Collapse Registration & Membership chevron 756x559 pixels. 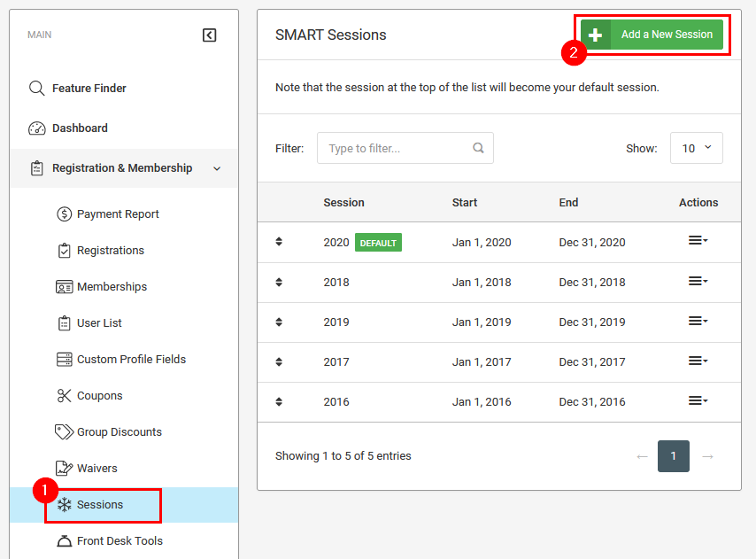(x=217, y=169)
